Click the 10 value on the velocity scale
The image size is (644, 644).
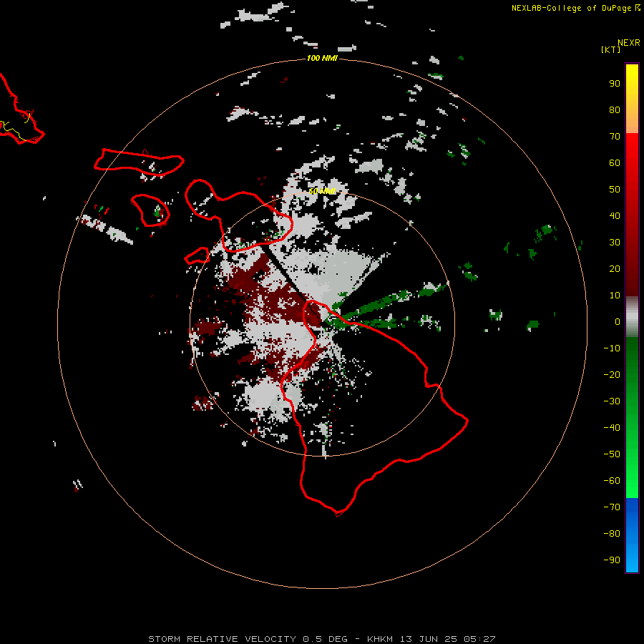(615, 296)
